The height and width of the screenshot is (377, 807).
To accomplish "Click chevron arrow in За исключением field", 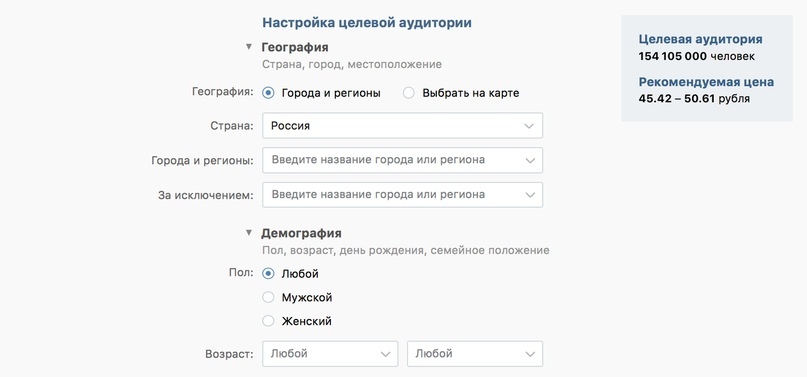I will 530,195.
